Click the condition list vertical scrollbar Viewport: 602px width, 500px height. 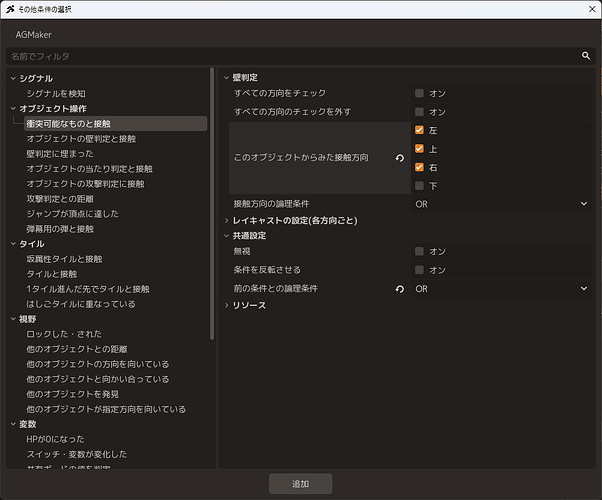(x=212, y=204)
